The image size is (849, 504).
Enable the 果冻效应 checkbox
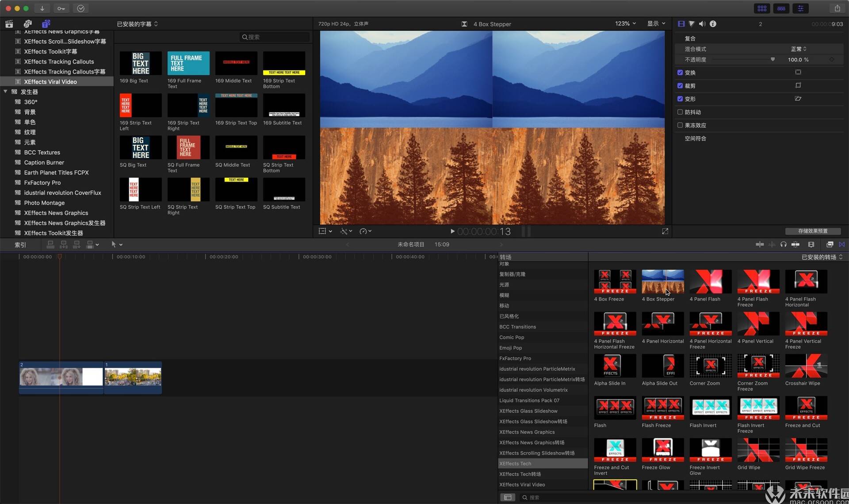[680, 125]
